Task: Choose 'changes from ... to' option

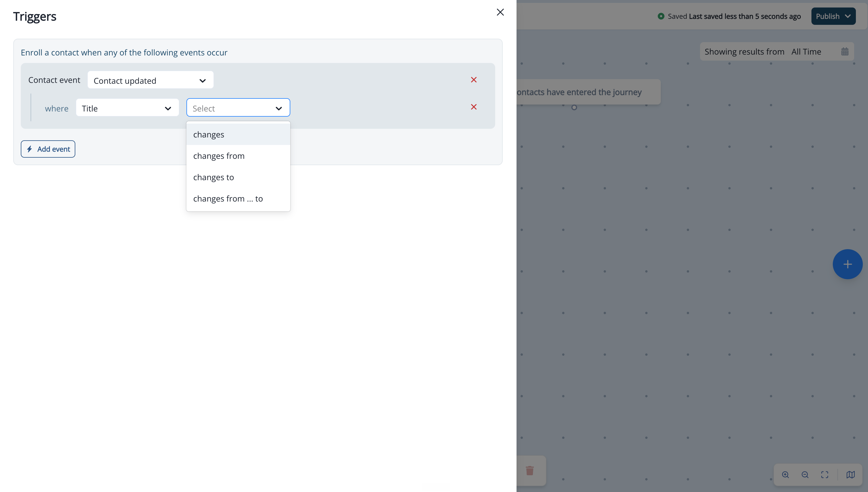Action: tap(238, 198)
